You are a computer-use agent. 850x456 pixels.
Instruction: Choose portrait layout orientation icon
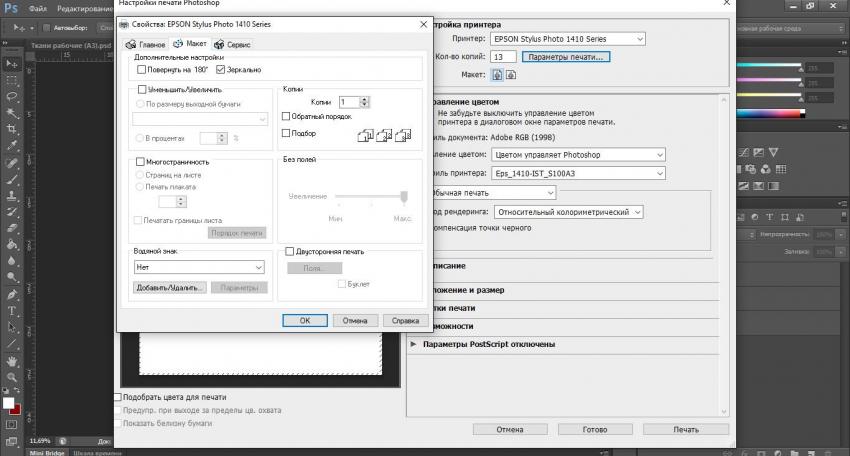tap(497, 75)
